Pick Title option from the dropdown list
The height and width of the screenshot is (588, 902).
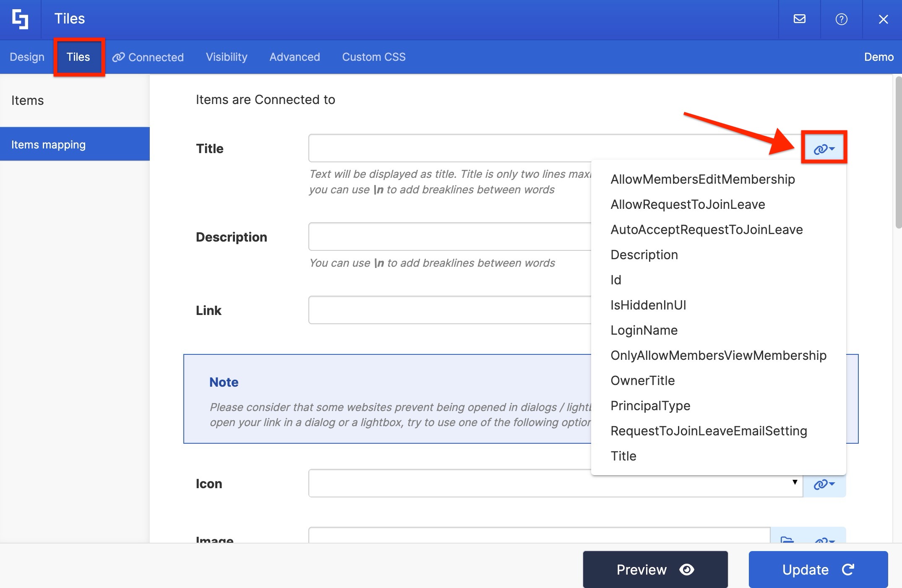623,456
